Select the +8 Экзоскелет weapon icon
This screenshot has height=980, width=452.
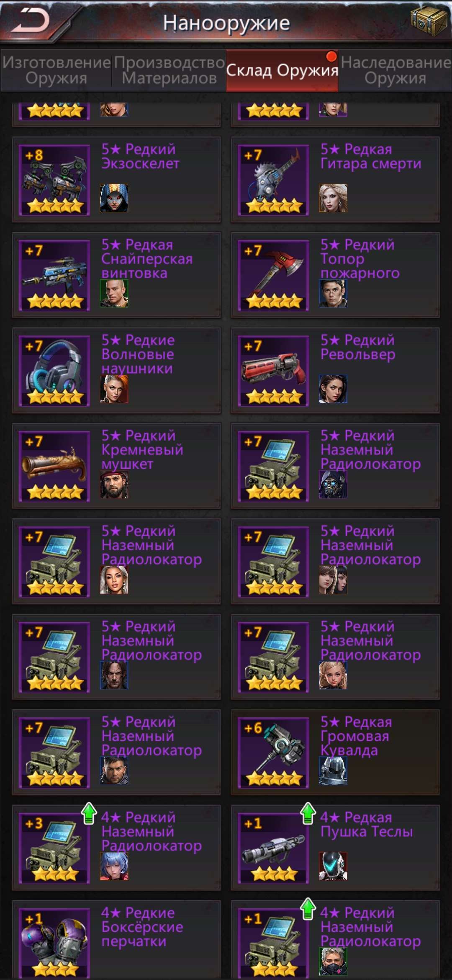(x=54, y=180)
